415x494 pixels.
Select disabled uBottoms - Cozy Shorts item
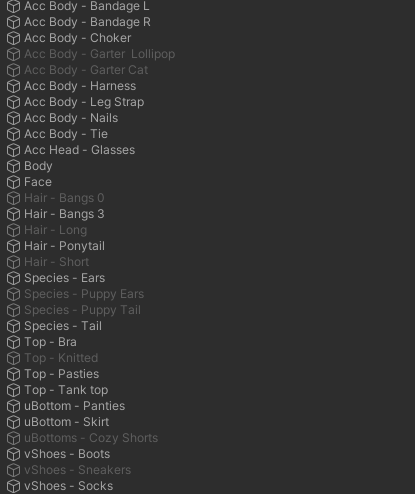(x=91, y=438)
